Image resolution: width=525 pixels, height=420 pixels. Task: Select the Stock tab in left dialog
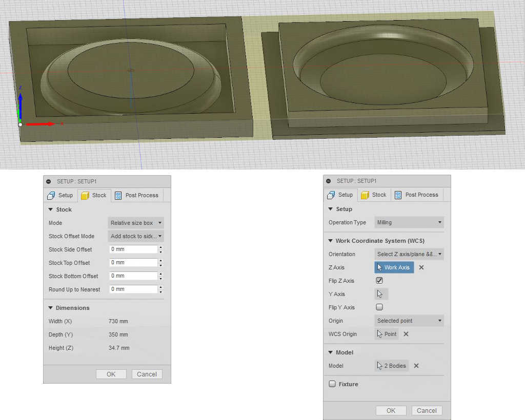pyautogui.click(x=94, y=195)
